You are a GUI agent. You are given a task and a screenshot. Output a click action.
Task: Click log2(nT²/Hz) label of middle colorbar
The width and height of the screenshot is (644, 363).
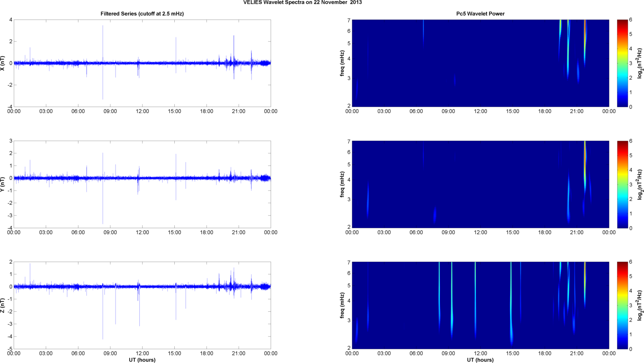[640, 184]
